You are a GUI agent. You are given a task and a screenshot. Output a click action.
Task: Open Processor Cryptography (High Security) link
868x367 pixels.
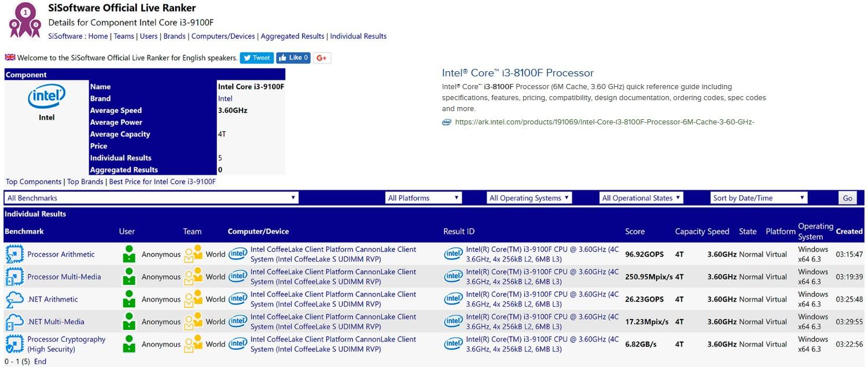tap(67, 344)
